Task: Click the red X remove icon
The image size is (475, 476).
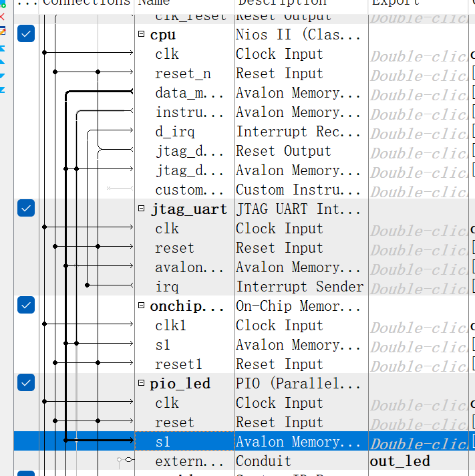Action: coord(2,17)
